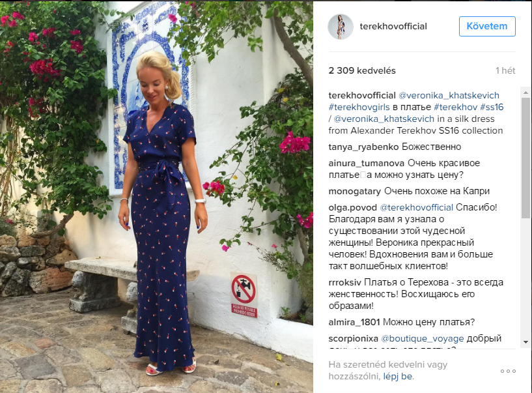This screenshot has height=393, width=532.
Task: Click the three-dots more options icon
Action: coord(508,371)
